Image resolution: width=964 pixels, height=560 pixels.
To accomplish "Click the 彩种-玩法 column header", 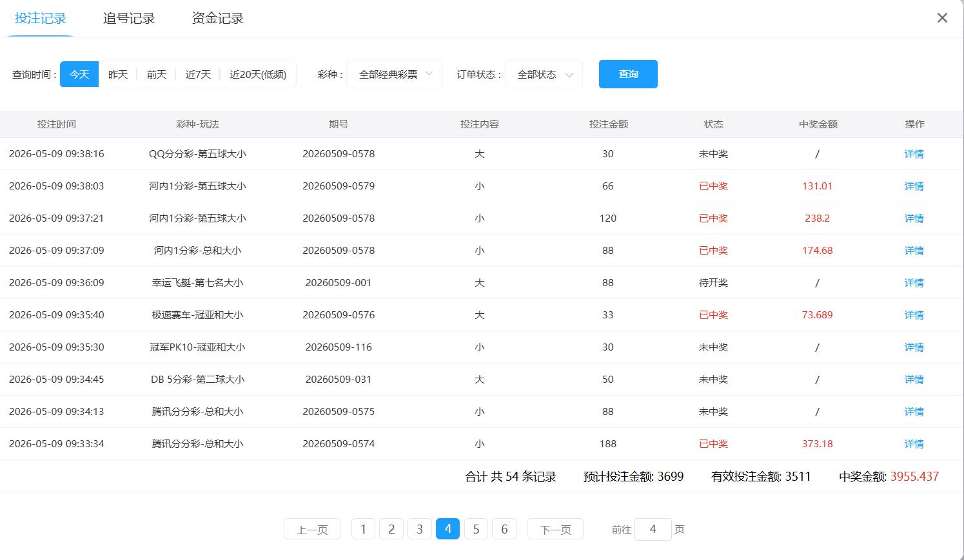I will (197, 124).
